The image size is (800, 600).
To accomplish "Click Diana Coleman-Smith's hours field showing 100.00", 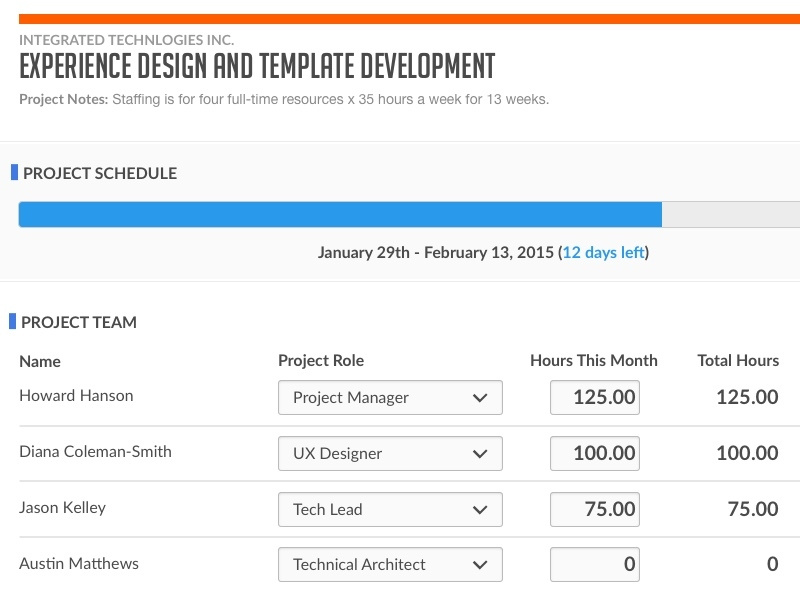I will (594, 453).
